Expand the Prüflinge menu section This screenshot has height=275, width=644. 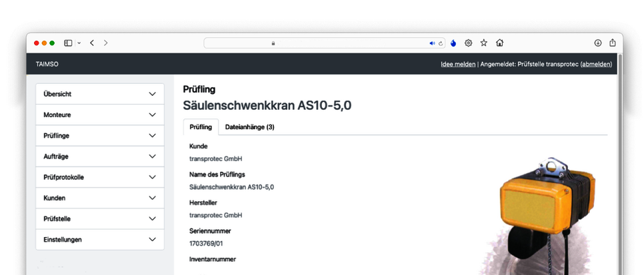click(100, 135)
